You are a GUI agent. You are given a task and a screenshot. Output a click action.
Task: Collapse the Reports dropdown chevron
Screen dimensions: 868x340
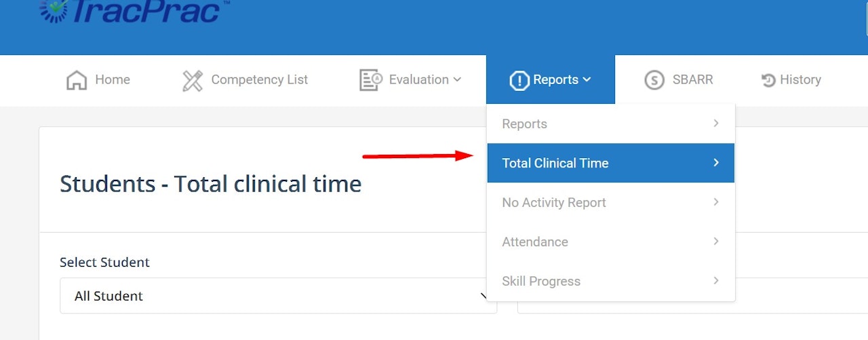(x=587, y=79)
